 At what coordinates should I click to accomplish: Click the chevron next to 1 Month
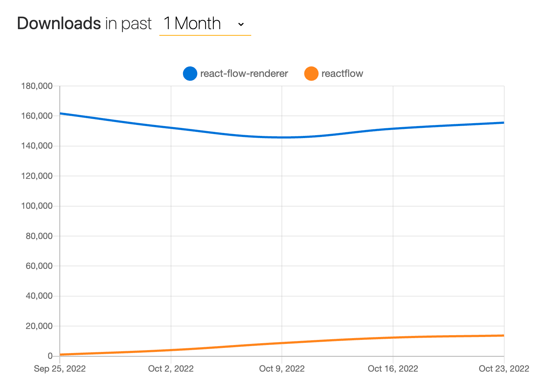click(241, 24)
